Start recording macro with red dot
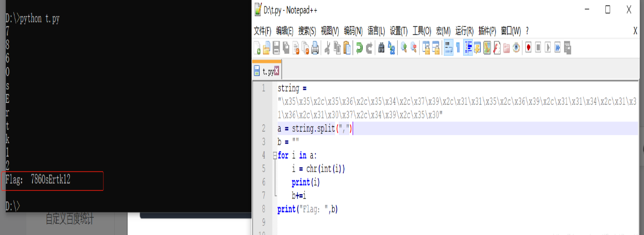The width and height of the screenshot is (644, 235). pos(529,48)
